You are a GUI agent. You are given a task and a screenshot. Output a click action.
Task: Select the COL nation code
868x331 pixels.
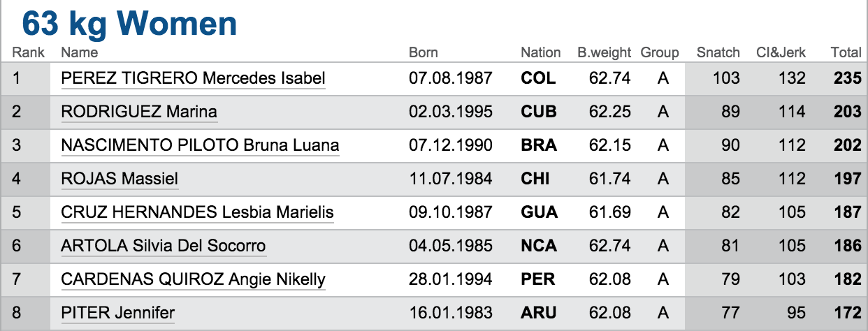[539, 78]
